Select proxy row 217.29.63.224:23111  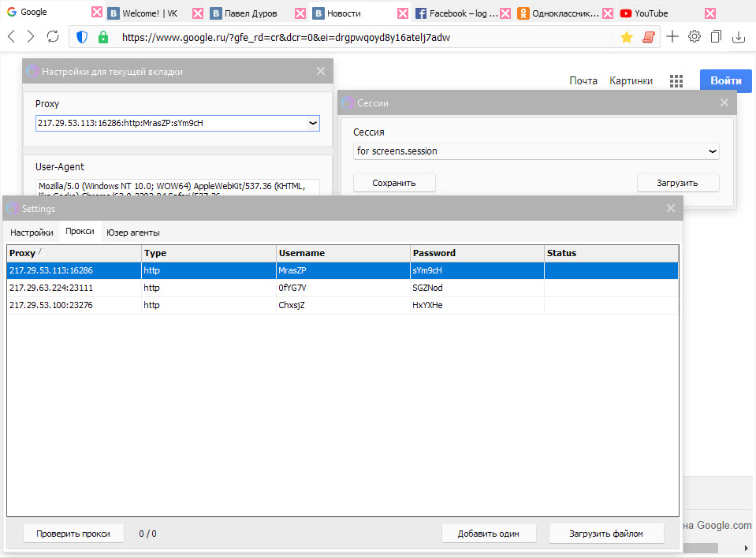tap(74, 288)
